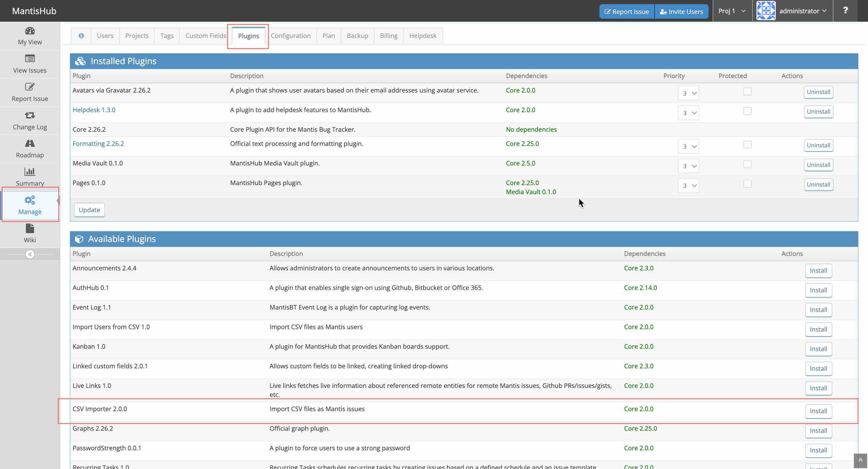Switch to the Tags tab
The height and width of the screenshot is (469, 868).
[167, 36]
